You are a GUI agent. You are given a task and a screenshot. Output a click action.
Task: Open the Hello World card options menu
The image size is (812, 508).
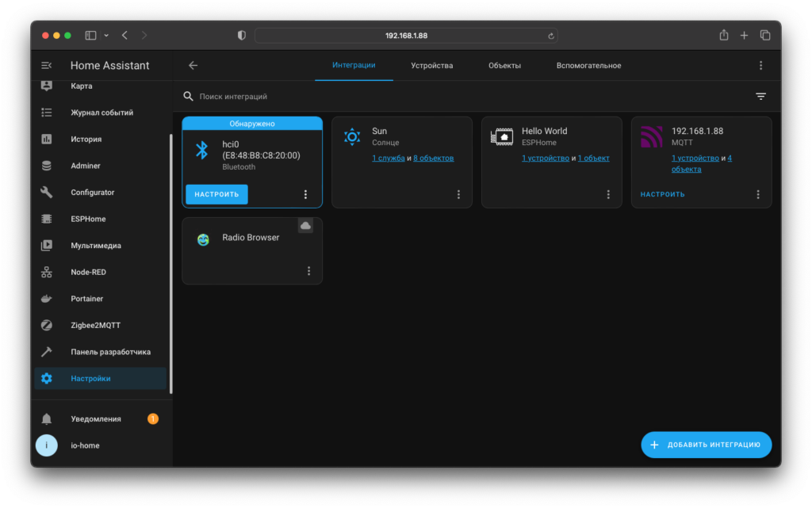(x=608, y=194)
